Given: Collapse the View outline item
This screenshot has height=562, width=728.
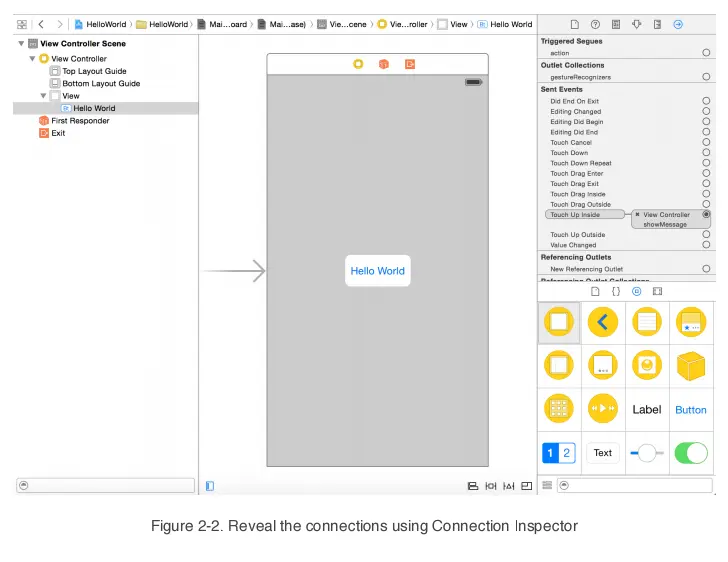Looking at the screenshot, I should (43, 96).
